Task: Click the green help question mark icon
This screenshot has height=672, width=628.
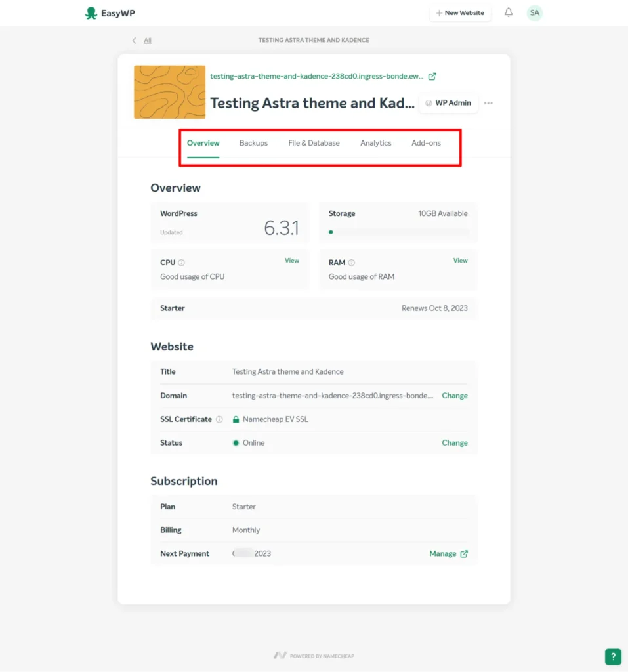Action: tap(612, 656)
